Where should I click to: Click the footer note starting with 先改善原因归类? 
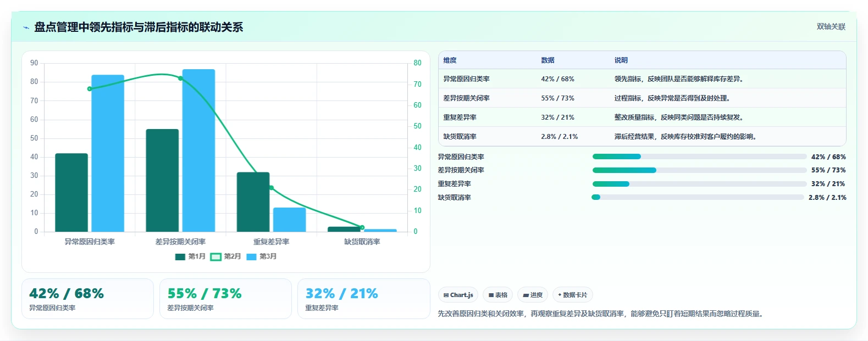click(601, 314)
